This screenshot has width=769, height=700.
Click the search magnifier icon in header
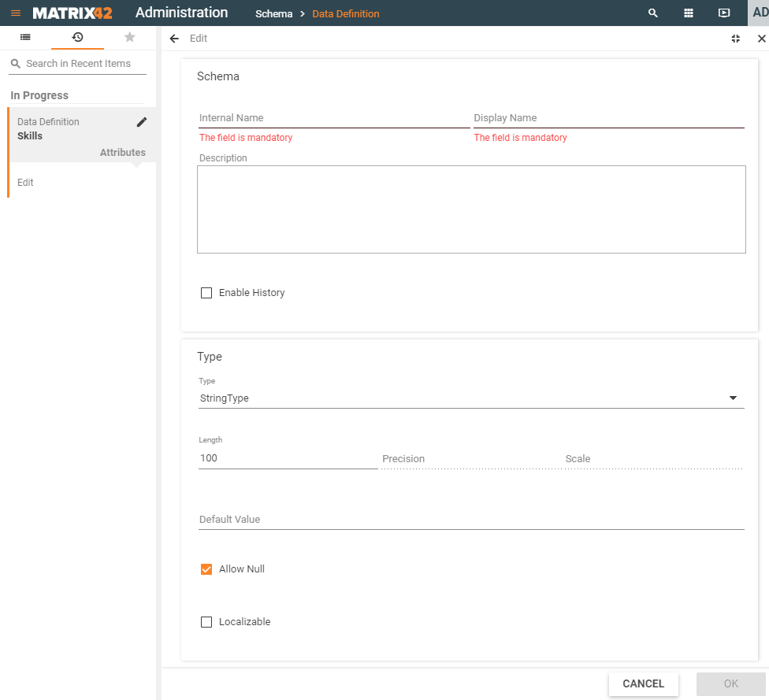coord(652,13)
